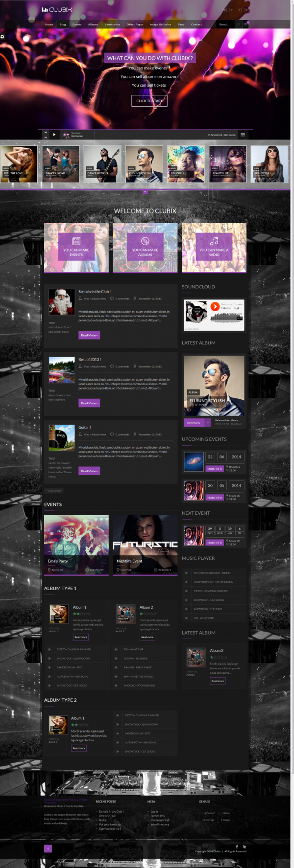Click the Facebook icon in the footer

(x=237, y=846)
